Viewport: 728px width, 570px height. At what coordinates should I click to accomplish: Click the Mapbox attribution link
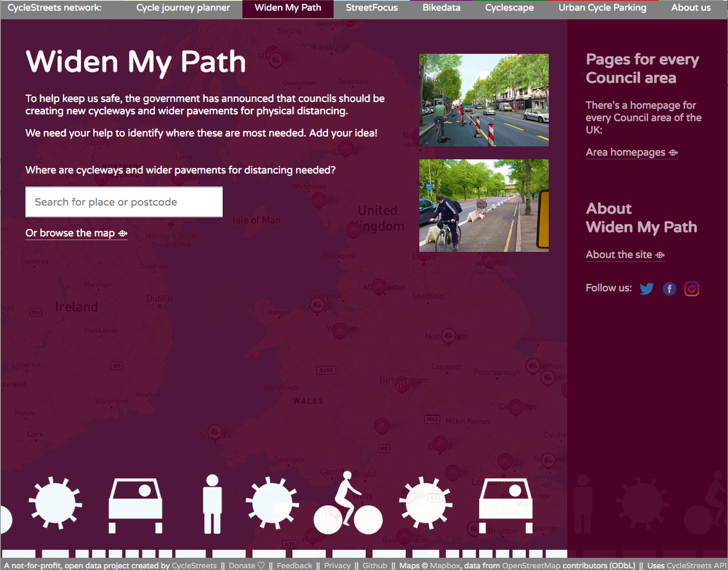click(445, 565)
